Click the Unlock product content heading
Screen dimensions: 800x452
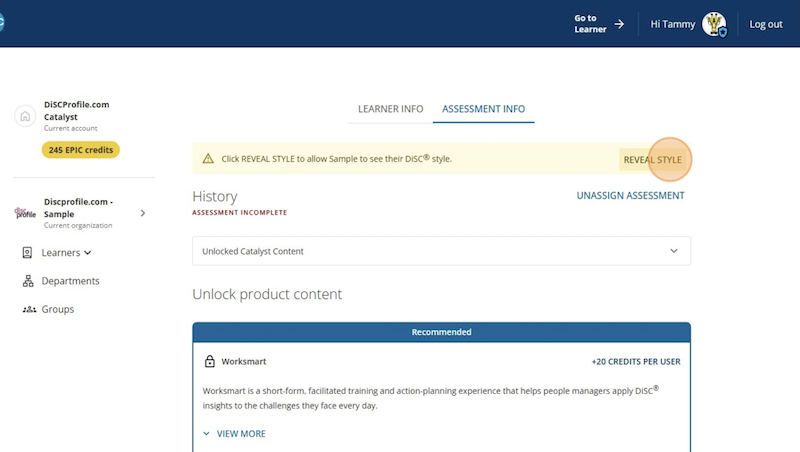point(267,294)
